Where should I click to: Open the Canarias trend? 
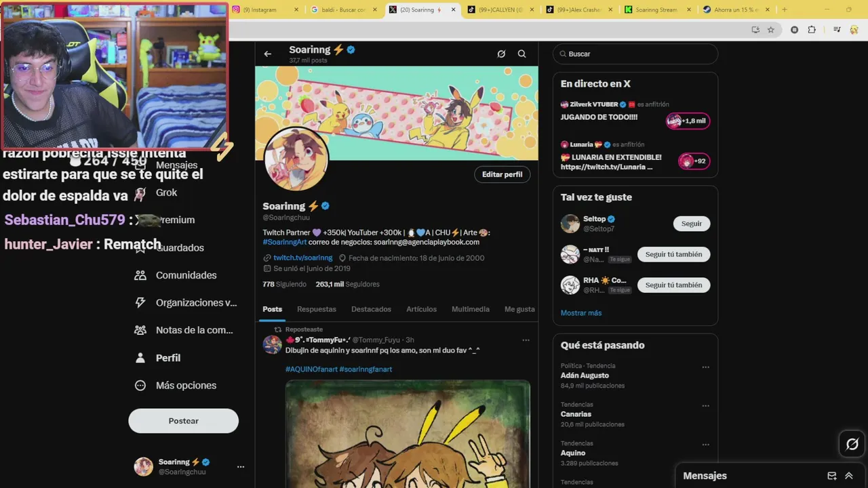(x=576, y=414)
